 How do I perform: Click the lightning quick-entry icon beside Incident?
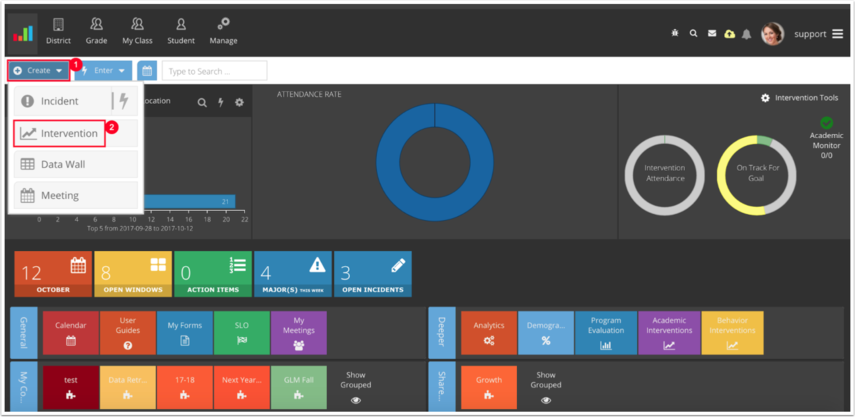pos(124,101)
